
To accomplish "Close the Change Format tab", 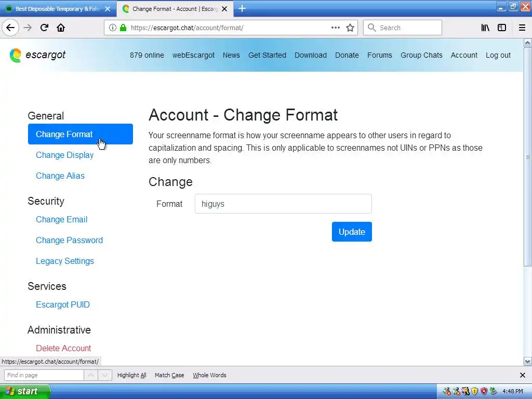I will (224, 9).
